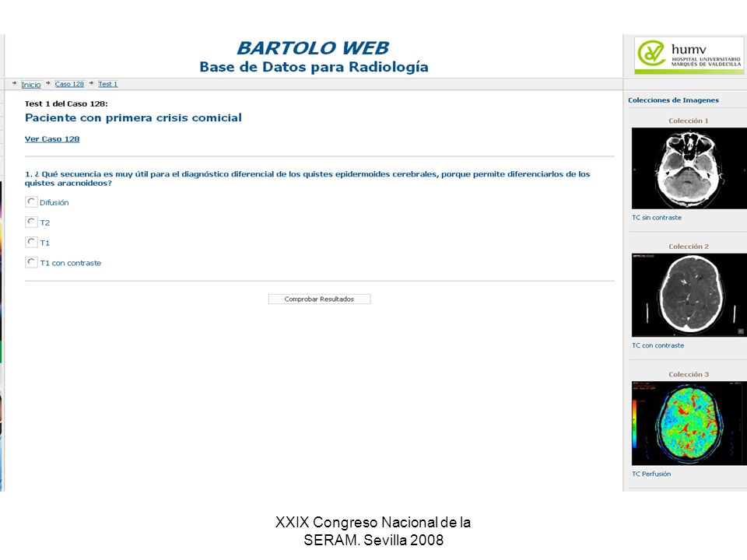747x560 pixels.
Task: Open the Colección 2 contrast CT thumbnail
Action: click(689, 296)
